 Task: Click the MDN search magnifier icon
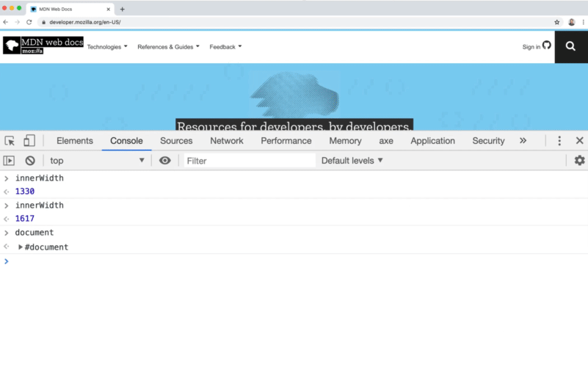click(x=570, y=47)
